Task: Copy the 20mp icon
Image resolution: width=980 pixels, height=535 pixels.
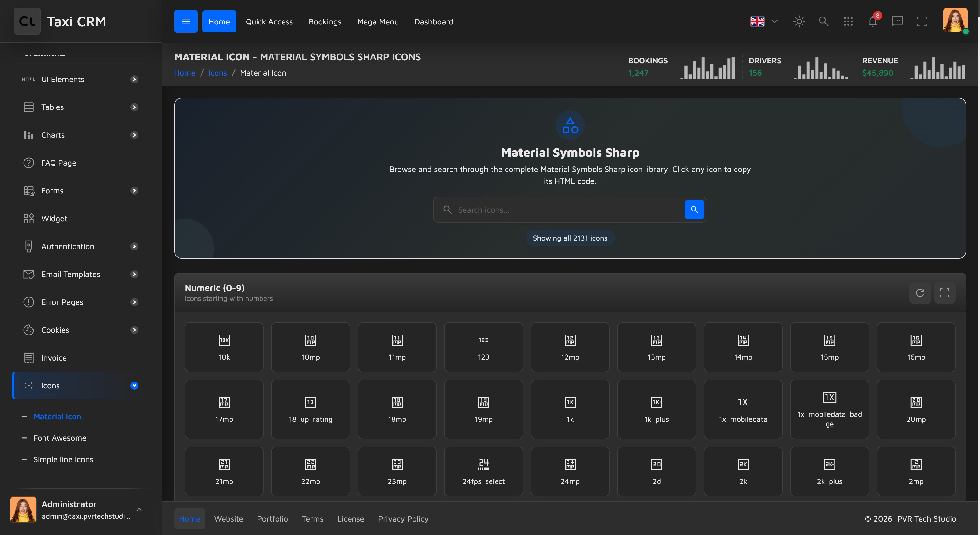Action: pos(916,409)
